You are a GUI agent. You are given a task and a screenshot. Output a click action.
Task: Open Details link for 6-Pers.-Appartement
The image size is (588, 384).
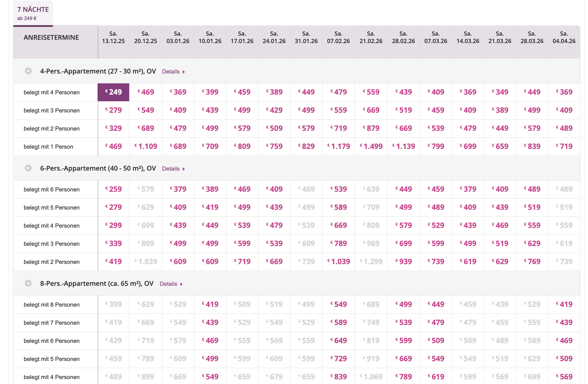pyautogui.click(x=173, y=169)
